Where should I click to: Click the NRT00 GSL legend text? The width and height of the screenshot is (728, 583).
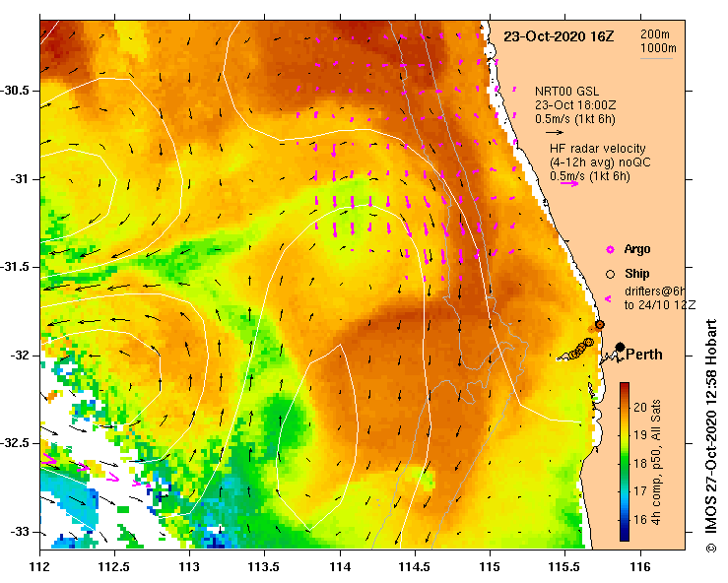[566, 92]
